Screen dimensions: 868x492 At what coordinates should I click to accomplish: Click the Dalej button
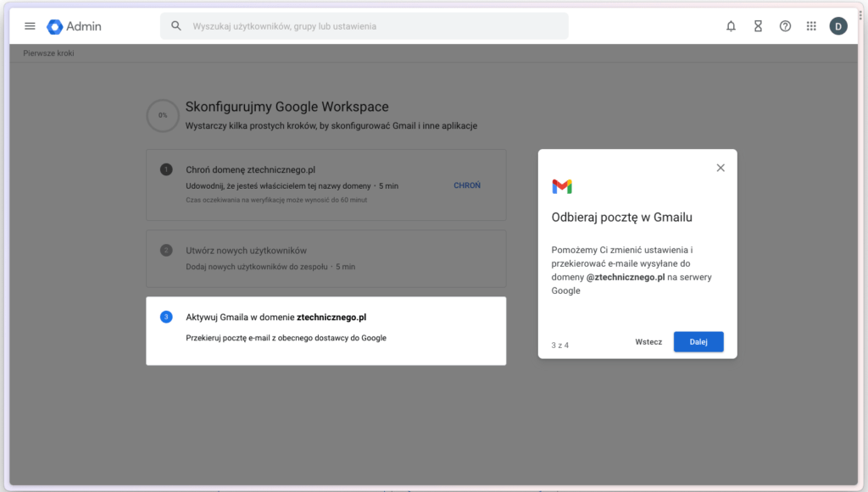[x=698, y=341]
